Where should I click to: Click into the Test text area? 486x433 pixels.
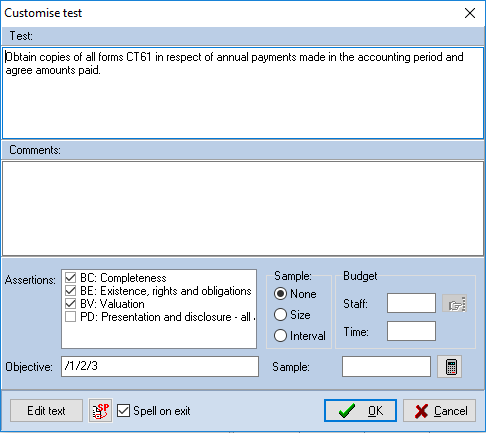click(243, 93)
